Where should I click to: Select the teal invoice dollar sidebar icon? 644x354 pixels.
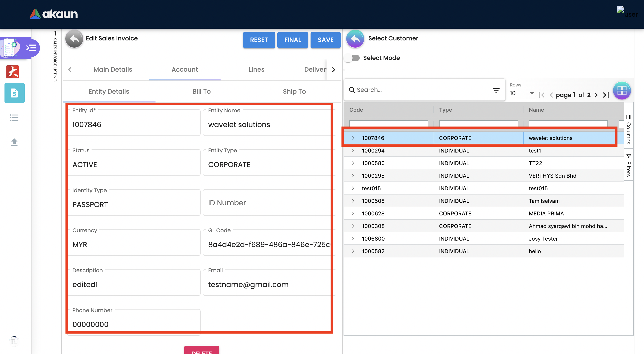pyautogui.click(x=14, y=93)
